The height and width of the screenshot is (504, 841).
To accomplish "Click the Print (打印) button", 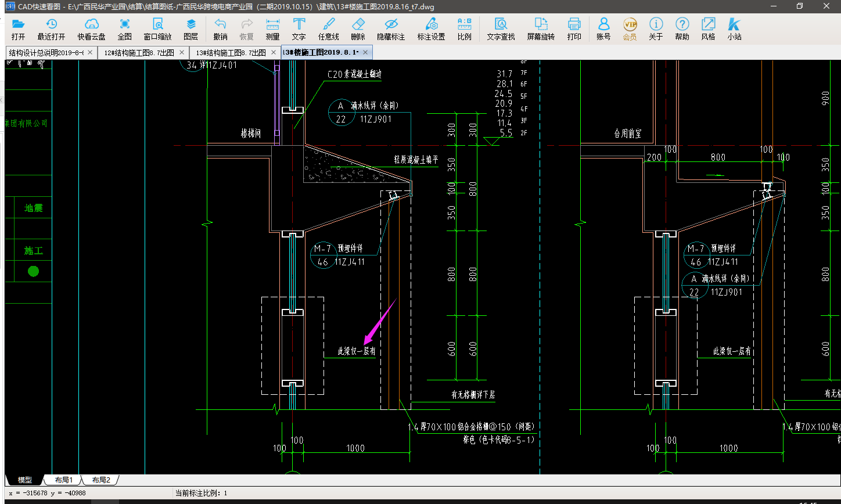I will (x=574, y=28).
